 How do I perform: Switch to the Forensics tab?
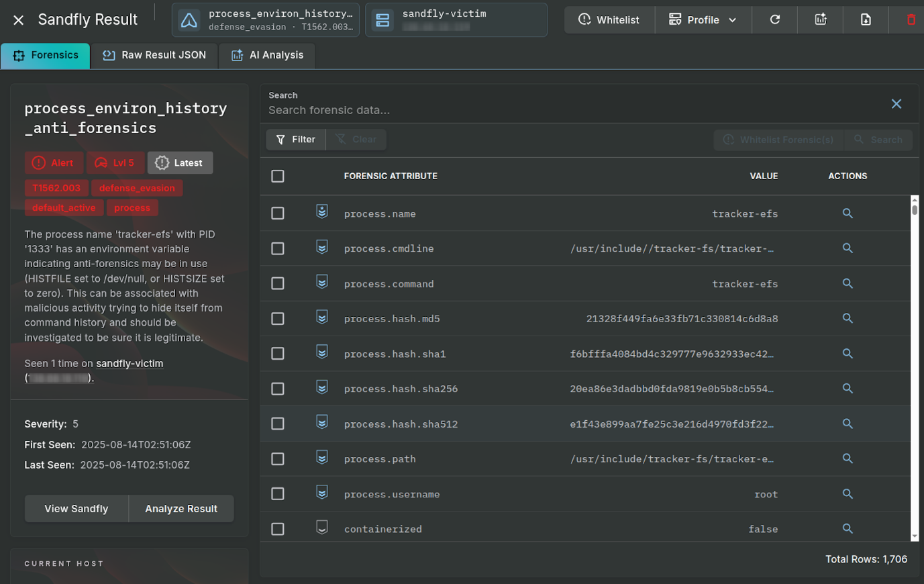click(46, 55)
